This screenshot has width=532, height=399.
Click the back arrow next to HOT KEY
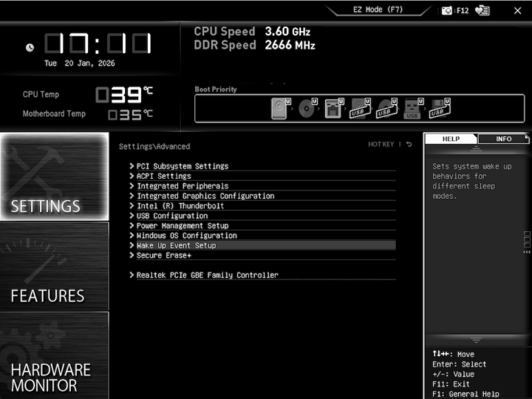click(409, 145)
